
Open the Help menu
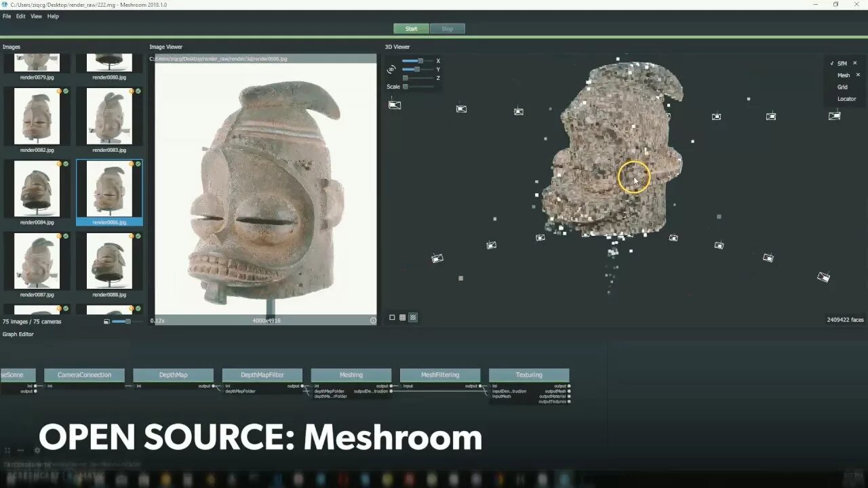click(53, 16)
